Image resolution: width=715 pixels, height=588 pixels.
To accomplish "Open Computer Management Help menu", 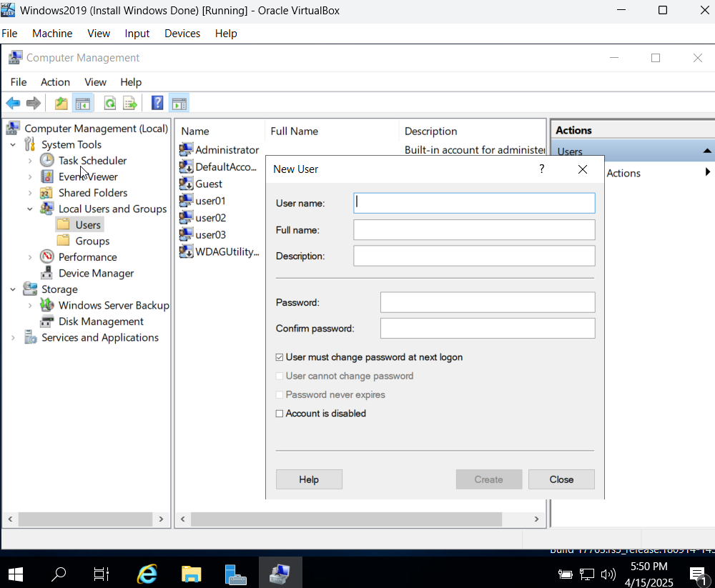I will [131, 82].
